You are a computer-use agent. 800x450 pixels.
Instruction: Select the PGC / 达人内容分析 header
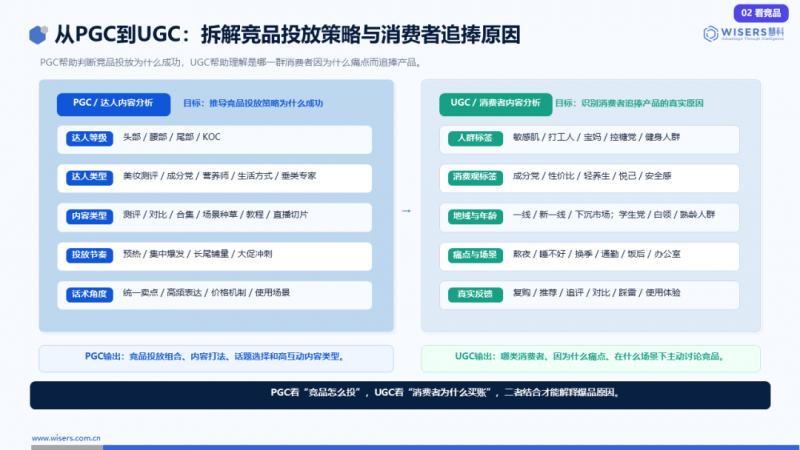click(x=113, y=104)
